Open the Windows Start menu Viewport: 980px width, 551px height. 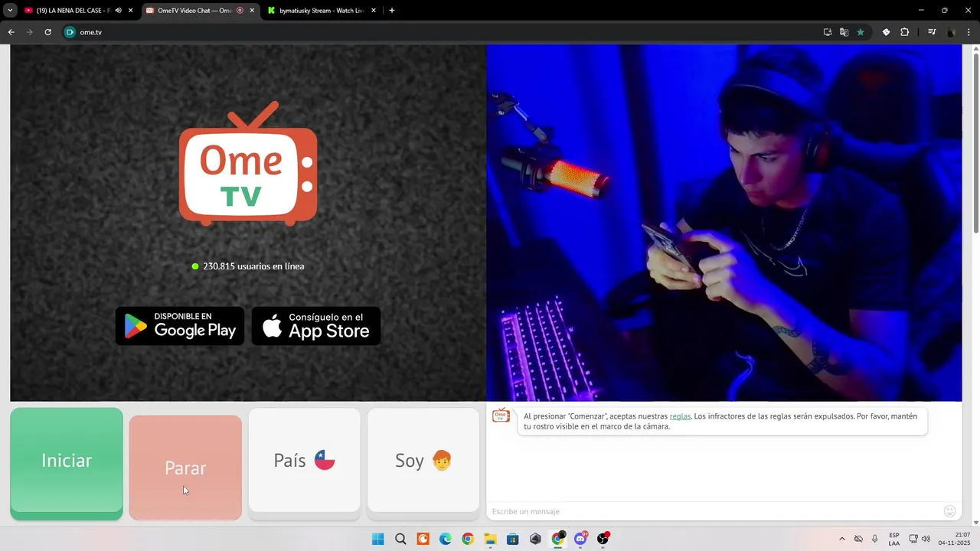pos(377,539)
